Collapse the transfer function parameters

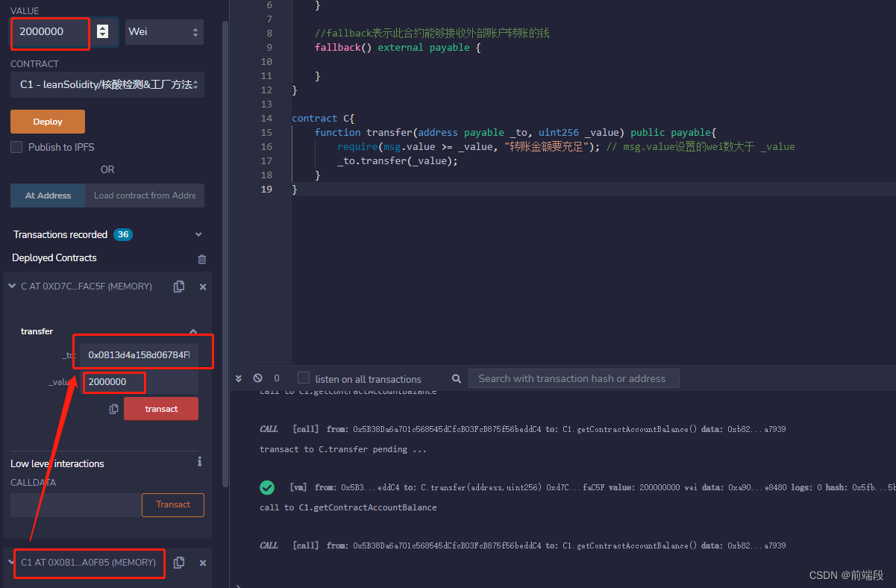coord(193,331)
